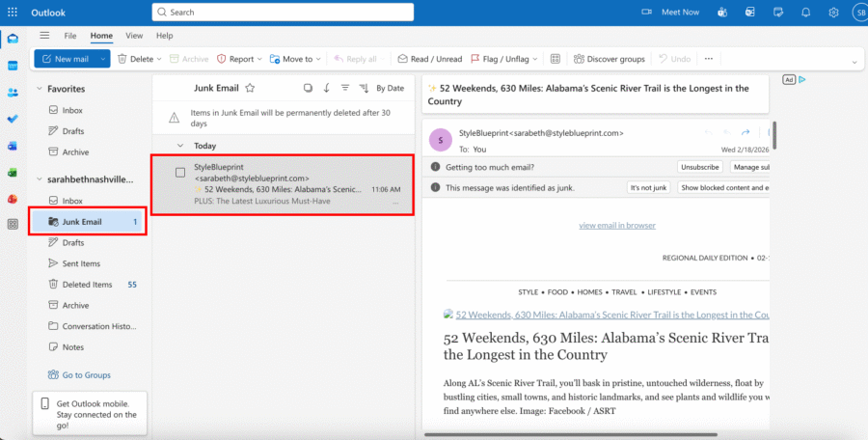Open Calendar in the left app rail
The image size is (868, 440).
click(13, 66)
